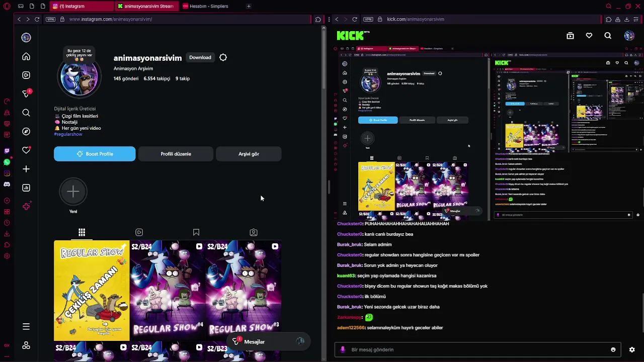Click the Boost Profile button
This screenshot has width=644, height=362.
(95, 154)
